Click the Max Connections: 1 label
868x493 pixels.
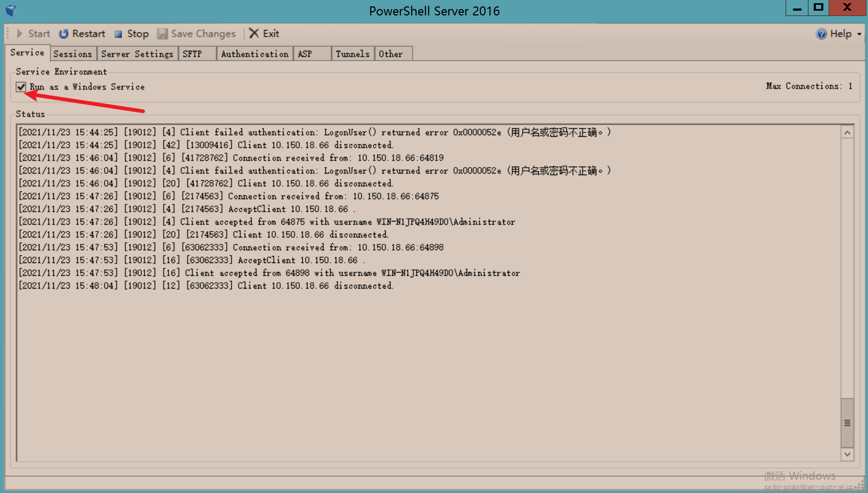coord(809,86)
